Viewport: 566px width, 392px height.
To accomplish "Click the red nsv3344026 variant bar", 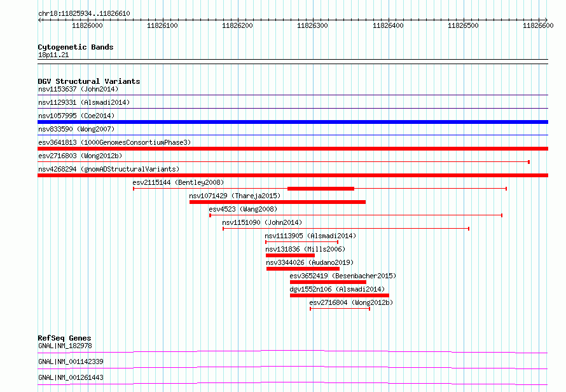I will point(303,269).
